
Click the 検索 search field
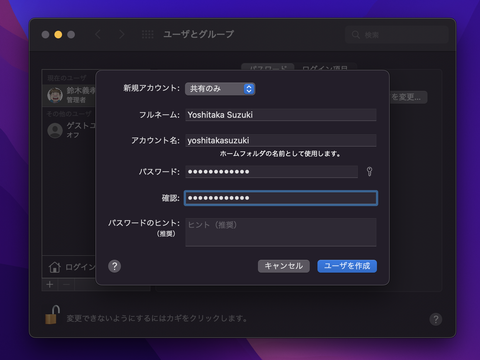pyautogui.click(x=397, y=35)
